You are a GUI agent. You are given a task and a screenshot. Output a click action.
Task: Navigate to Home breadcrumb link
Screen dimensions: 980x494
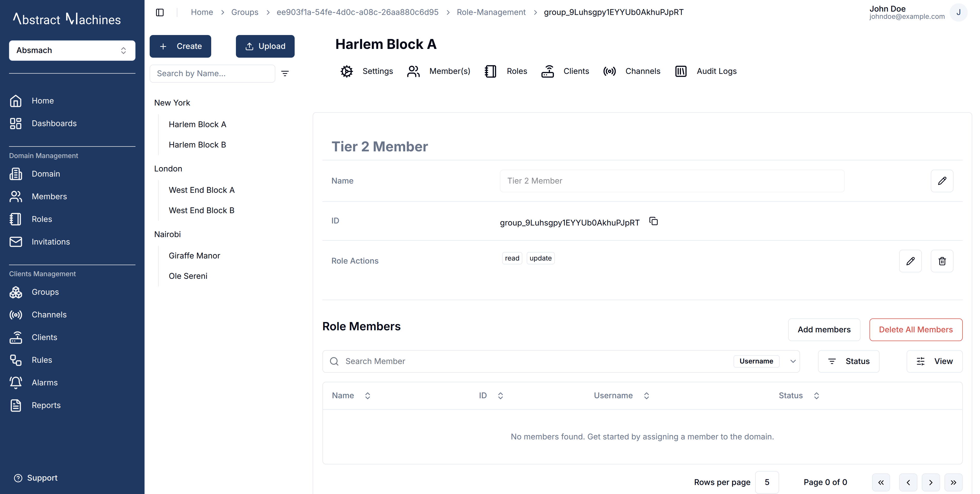pos(202,12)
